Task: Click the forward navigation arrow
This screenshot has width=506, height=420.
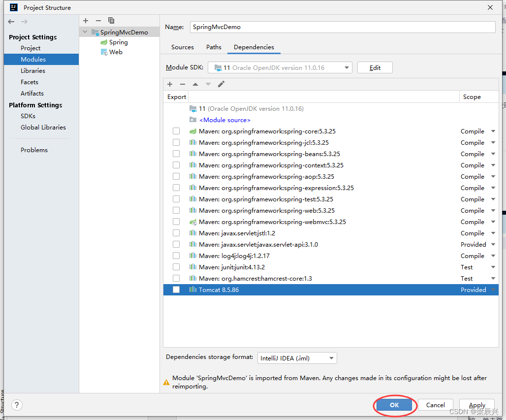Action: click(x=24, y=22)
